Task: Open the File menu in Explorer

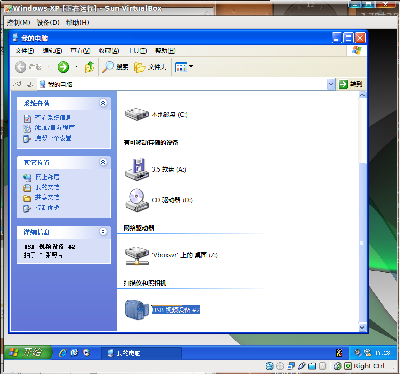Action: (25, 51)
